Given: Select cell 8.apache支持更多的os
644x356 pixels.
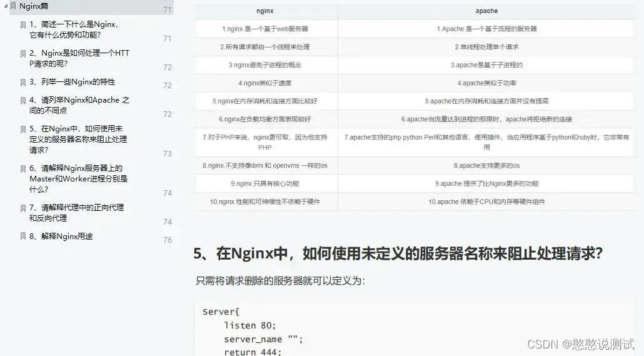Looking at the screenshot, I should click(x=486, y=166).
